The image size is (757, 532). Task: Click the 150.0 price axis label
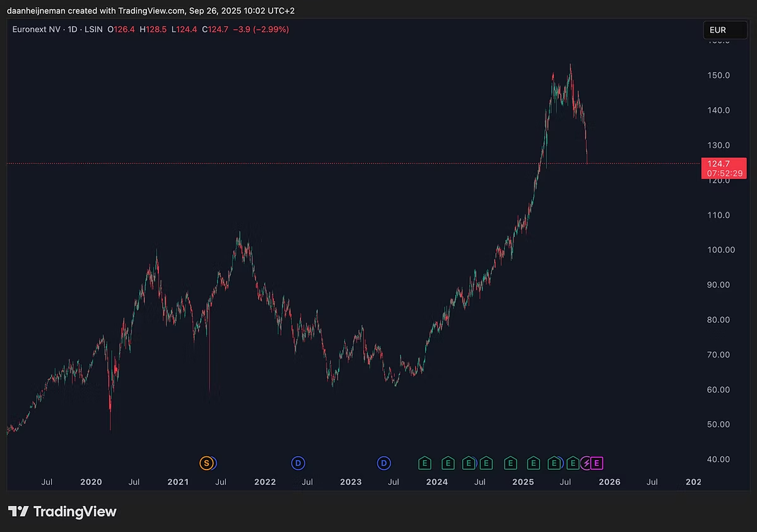pyautogui.click(x=719, y=75)
